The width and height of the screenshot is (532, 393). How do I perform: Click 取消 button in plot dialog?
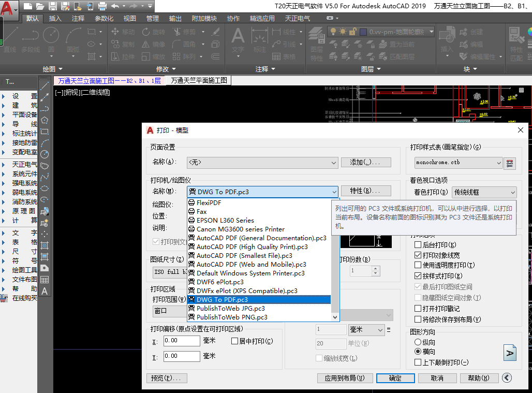pyautogui.click(x=437, y=378)
